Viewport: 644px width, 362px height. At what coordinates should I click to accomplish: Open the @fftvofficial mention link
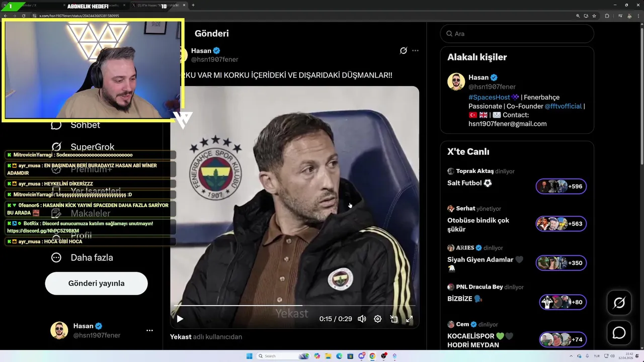pyautogui.click(x=563, y=106)
